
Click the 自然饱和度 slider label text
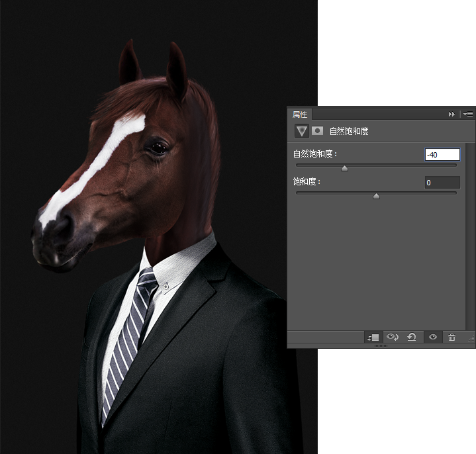tap(315, 154)
